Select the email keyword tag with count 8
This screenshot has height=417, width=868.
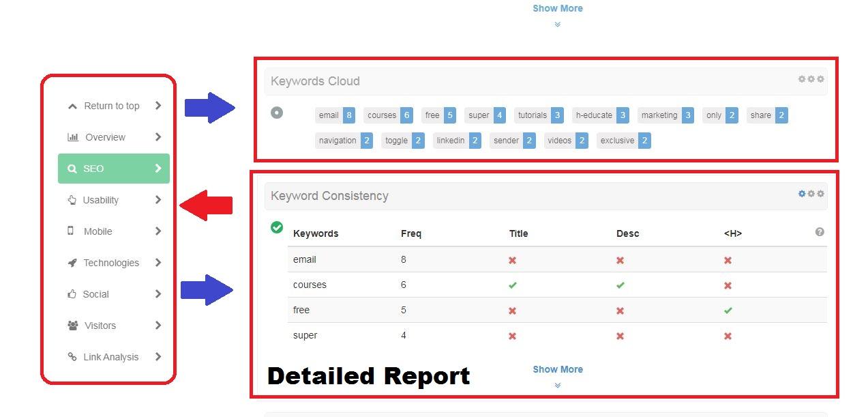pos(334,115)
